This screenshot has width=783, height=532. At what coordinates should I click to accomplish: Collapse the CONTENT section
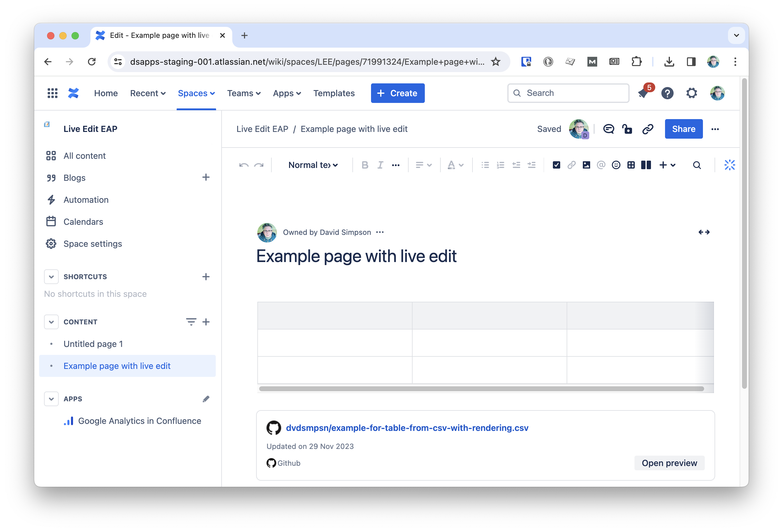tap(51, 322)
